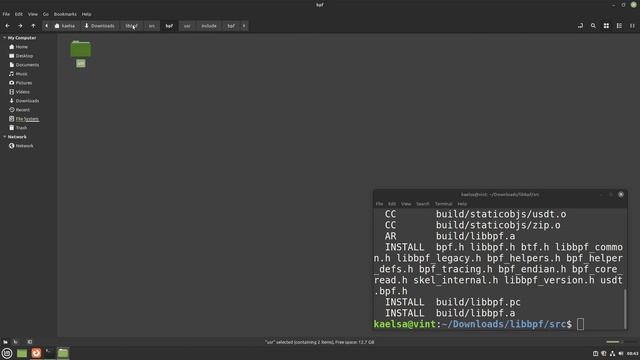The image size is (640, 360).
Task: Click the terminal scrollbar
Action: tap(625, 308)
